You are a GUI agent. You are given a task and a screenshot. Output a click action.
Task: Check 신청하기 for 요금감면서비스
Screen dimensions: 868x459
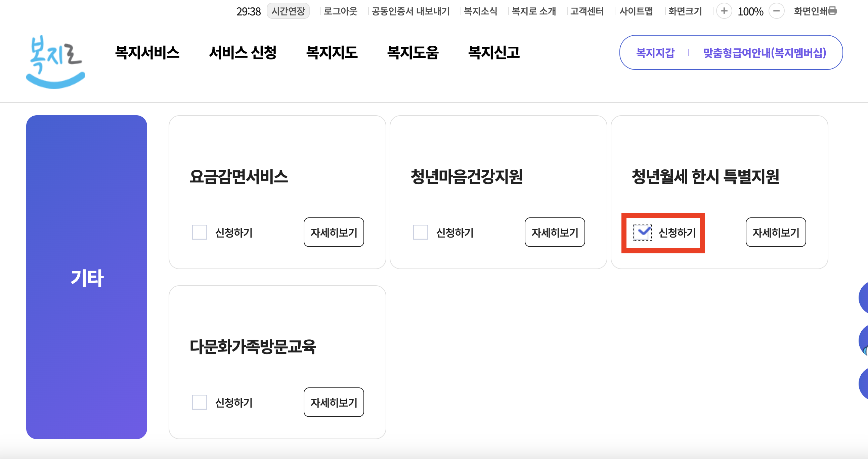coord(199,232)
